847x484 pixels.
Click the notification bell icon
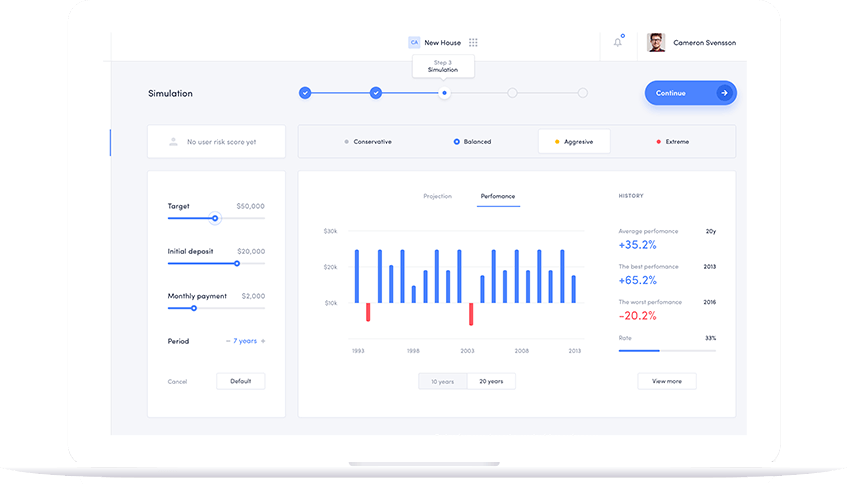618,42
